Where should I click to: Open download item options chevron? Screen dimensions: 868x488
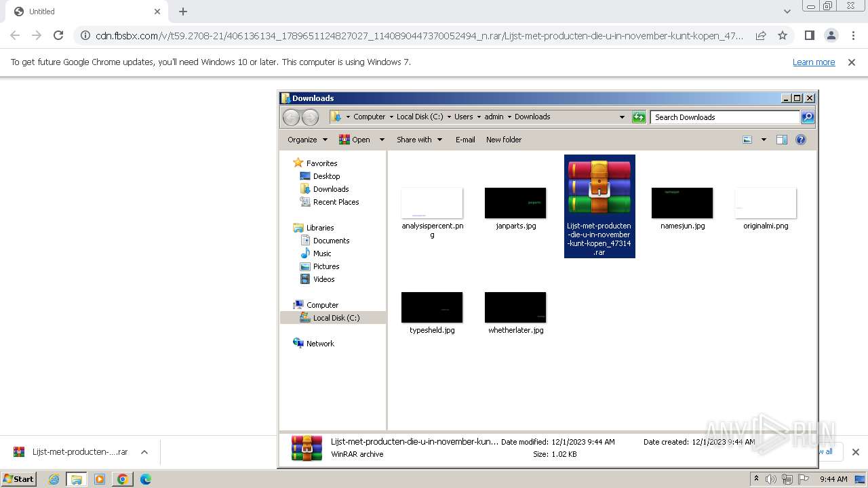coord(144,452)
